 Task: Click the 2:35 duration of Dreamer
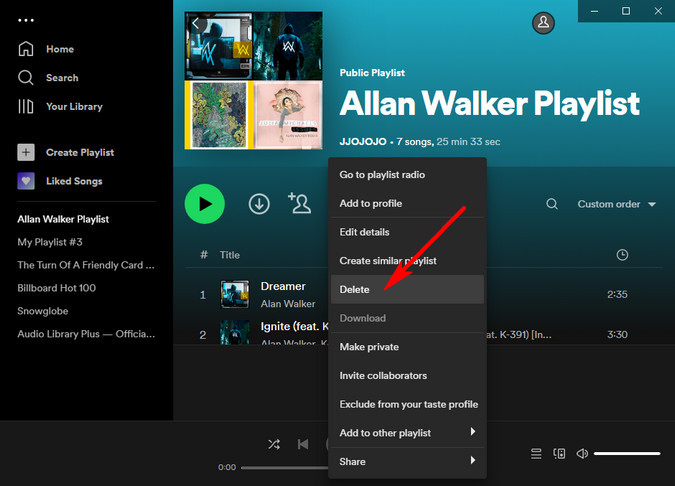[617, 294]
